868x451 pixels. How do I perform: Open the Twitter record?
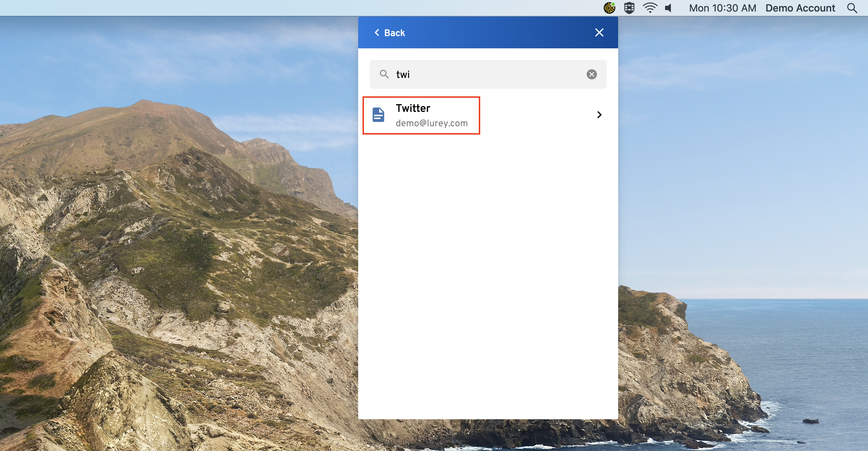[488, 115]
